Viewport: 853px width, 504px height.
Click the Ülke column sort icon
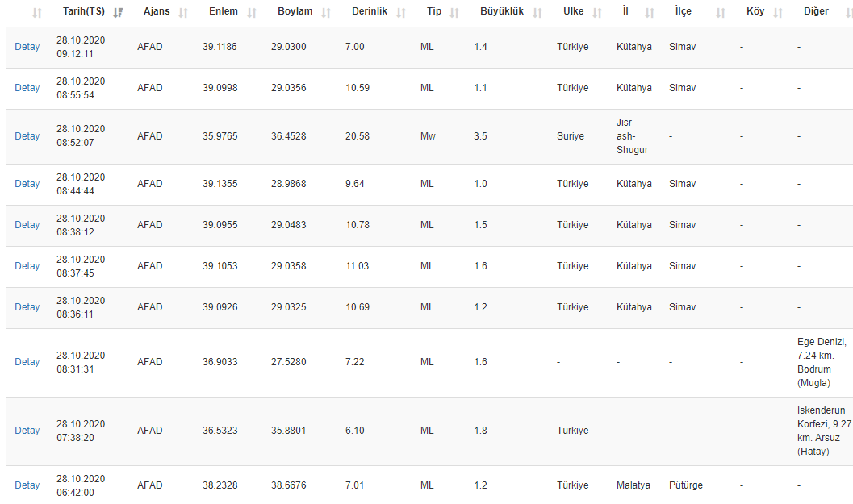(597, 13)
